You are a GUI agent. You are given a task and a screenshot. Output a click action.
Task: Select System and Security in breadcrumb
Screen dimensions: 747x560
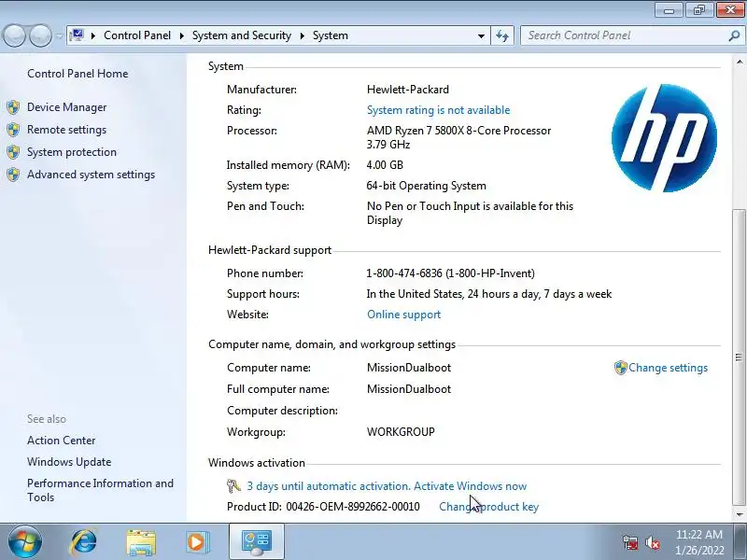(242, 35)
